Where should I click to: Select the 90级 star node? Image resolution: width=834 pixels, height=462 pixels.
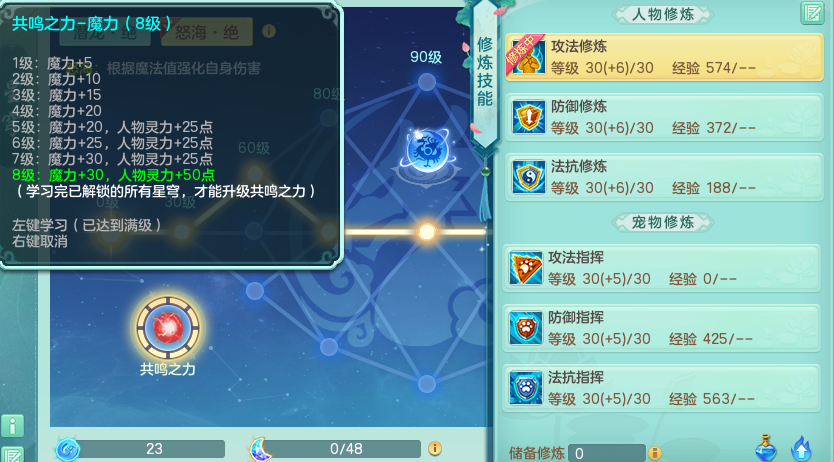[x=427, y=82]
